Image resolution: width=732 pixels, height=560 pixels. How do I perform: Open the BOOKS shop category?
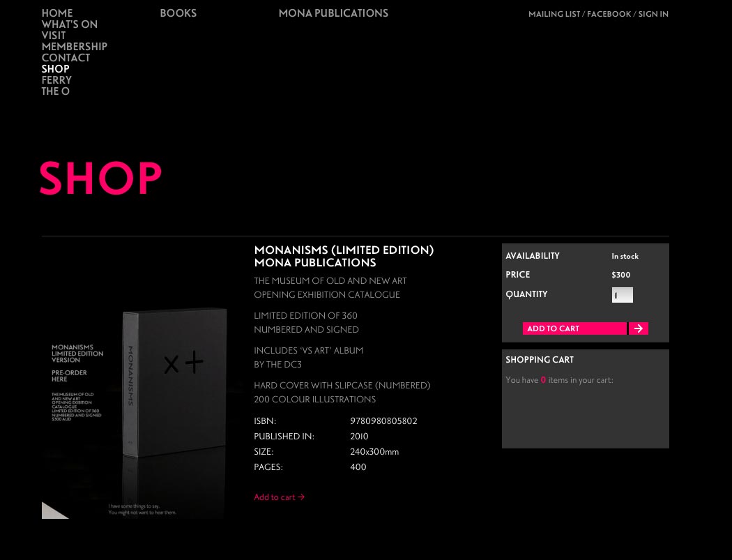point(178,13)
